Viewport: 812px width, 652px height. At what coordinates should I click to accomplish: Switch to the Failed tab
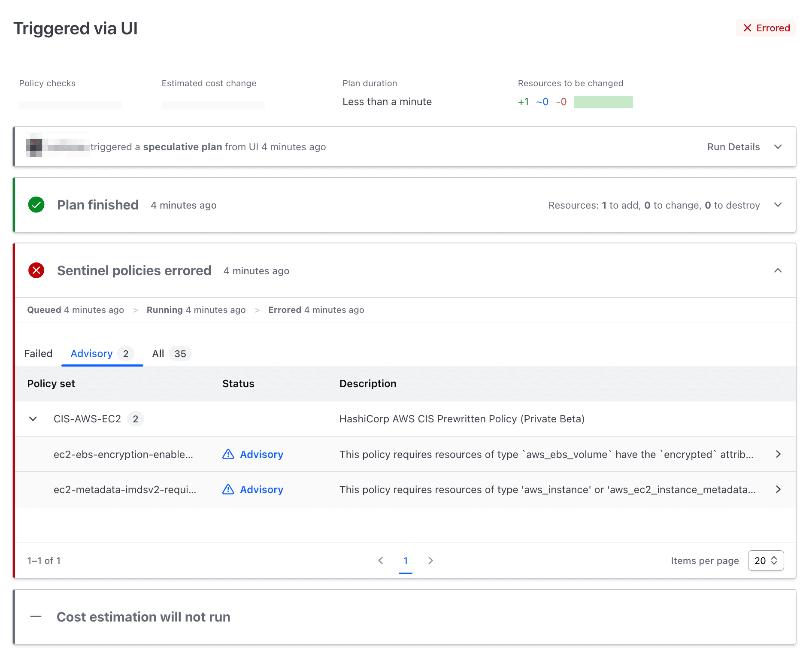click(38, 353)
